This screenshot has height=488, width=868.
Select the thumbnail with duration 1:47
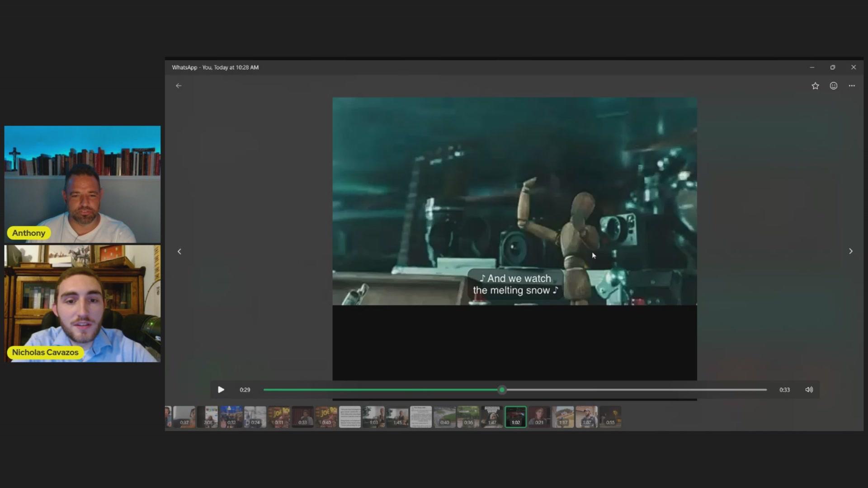pos(492,417)
